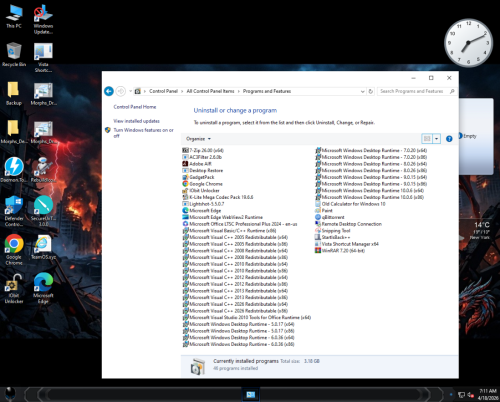Open the recent locations dropdown arrow
Viewport: 500px width, 402px height.
click(x=130, y=91)
